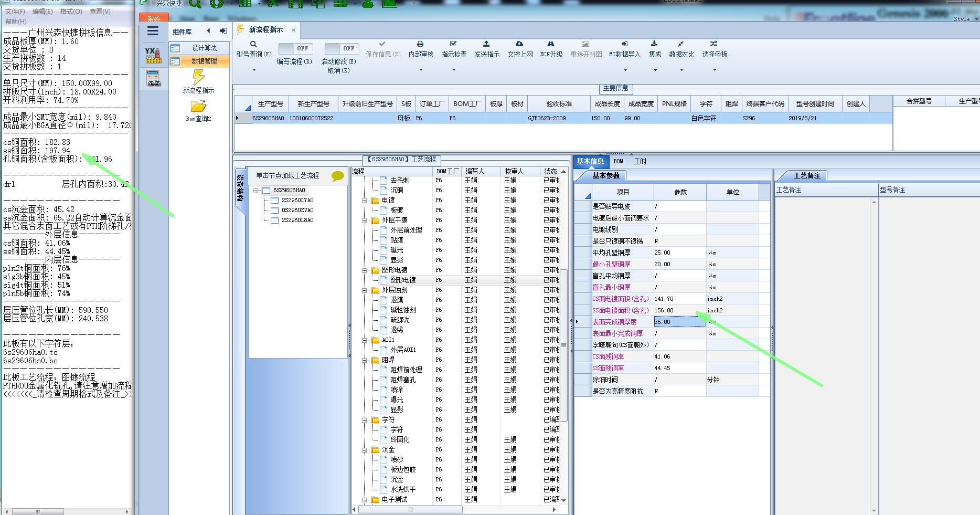Click 发送指示 upload icon
980x515 pixels.
(x=486, y=44)
